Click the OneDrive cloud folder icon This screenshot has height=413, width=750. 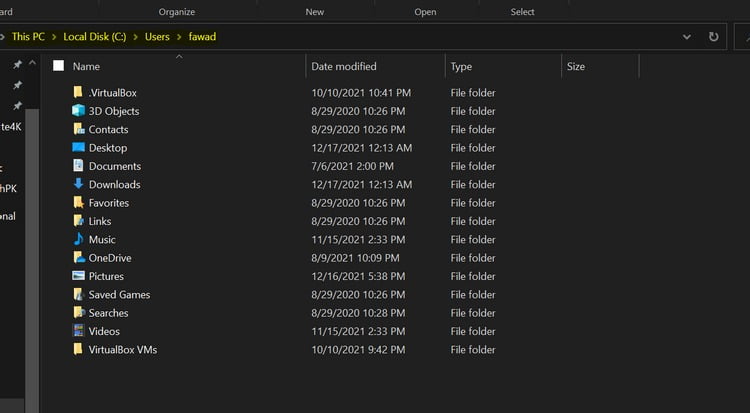(x=78, y=257)
